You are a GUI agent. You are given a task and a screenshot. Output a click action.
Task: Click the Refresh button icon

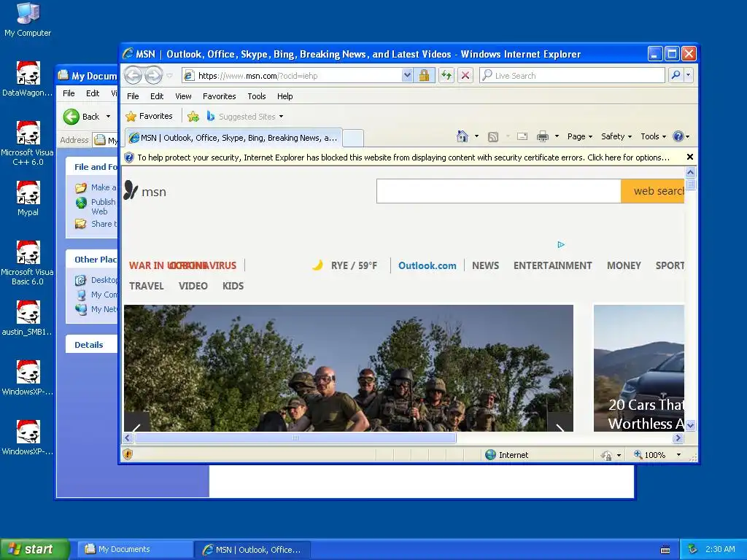[x=446, y=75]
